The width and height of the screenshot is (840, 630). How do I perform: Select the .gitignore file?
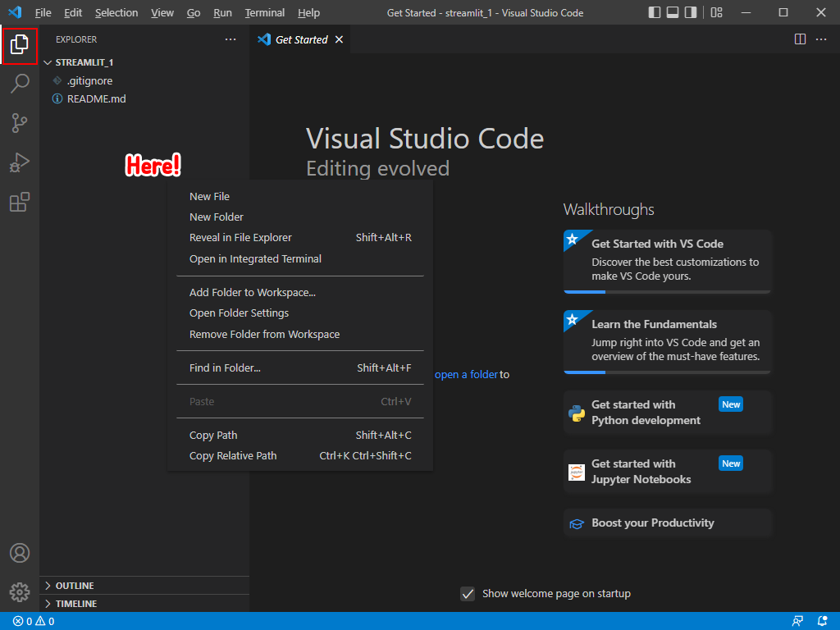tap(144, 81)
